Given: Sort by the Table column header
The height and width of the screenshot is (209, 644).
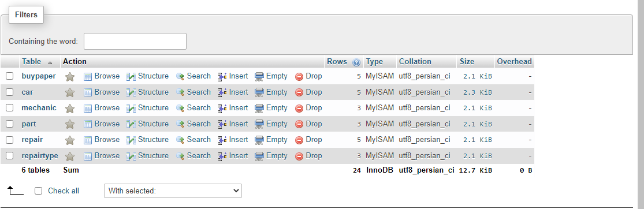Looking at the screenshot, I should coord(32,62).
